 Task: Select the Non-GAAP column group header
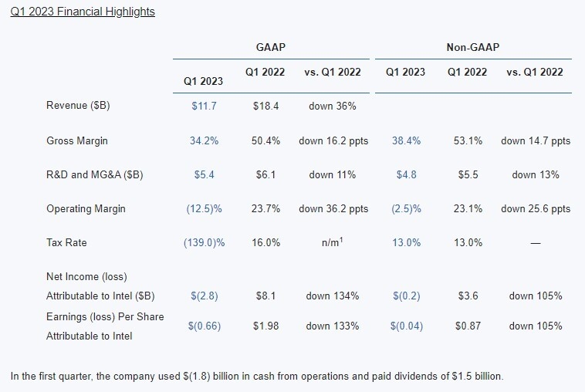point(472,47)
